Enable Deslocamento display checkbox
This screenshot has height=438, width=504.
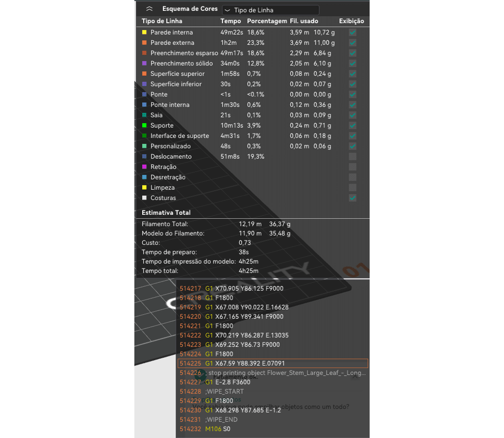(352, 156)
